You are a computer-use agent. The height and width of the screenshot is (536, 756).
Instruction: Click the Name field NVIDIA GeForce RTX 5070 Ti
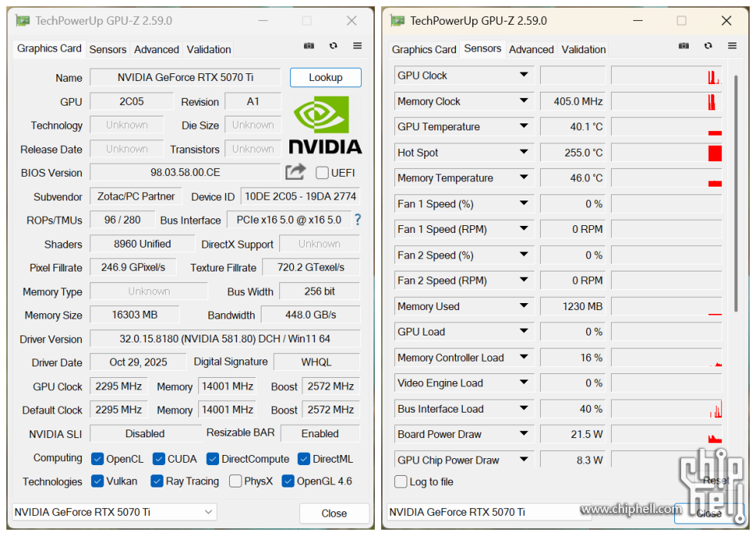[x=185, y=77]
